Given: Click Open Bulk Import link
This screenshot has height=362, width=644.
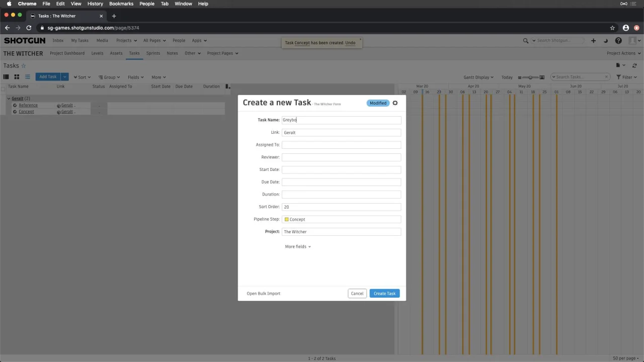Looking at the screenshot, I should [264, 294].
